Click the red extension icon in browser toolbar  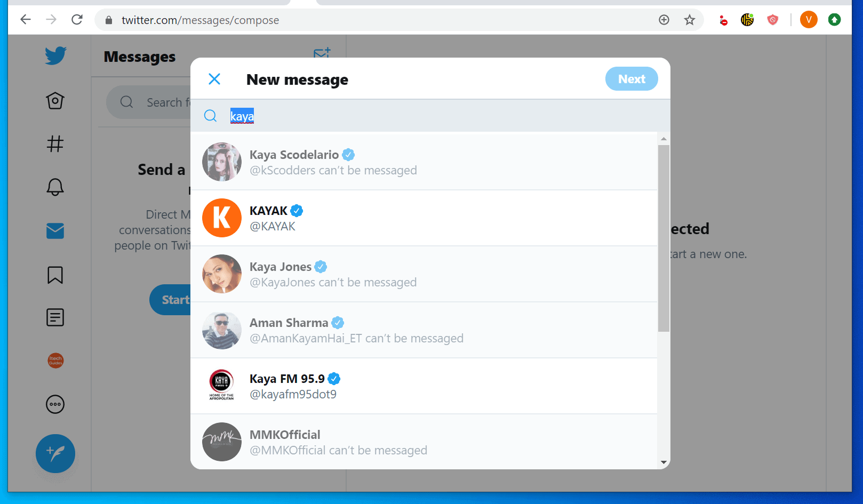click(x=723, y=20)
